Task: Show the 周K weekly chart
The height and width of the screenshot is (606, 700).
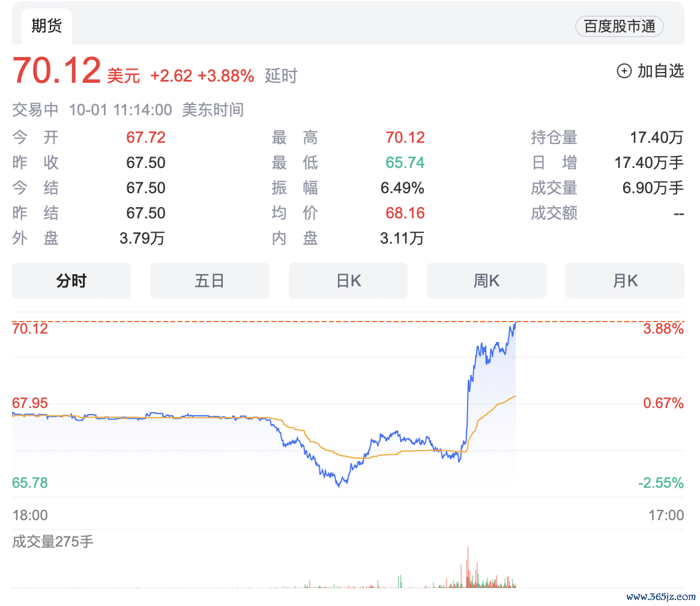Action: pos(486,281)
